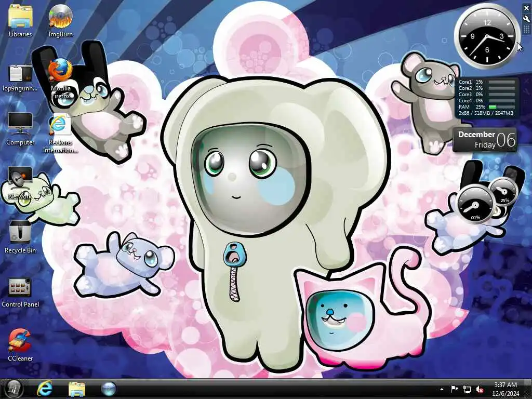Click the Core1 1% usage bar
Screen dimensions: 532x399
tap(502, 82)
